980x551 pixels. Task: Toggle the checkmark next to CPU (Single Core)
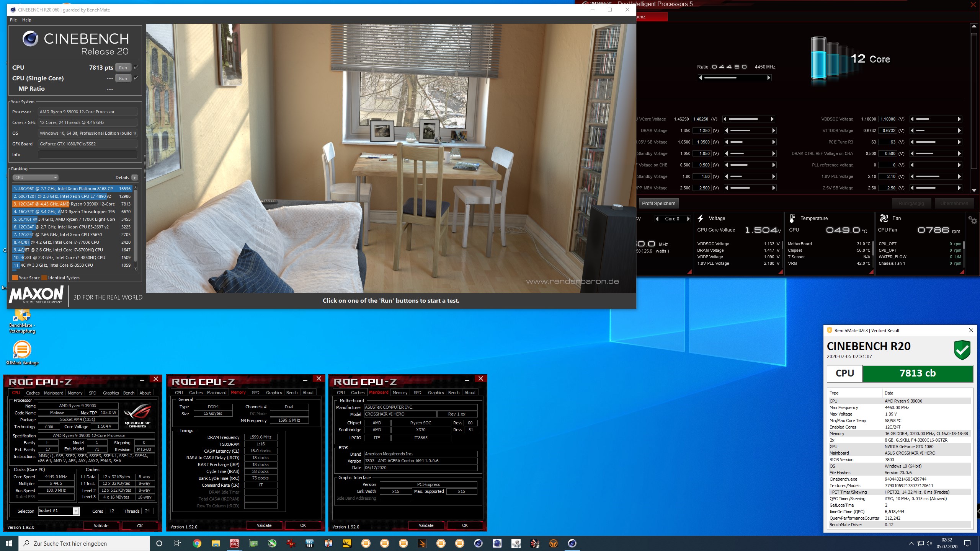[x=136, y=78]
